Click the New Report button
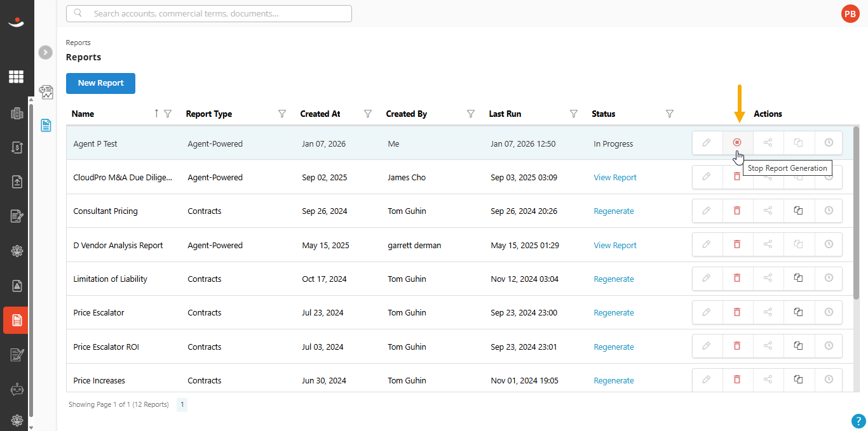868x431 pixels. [x=100, y=83]
